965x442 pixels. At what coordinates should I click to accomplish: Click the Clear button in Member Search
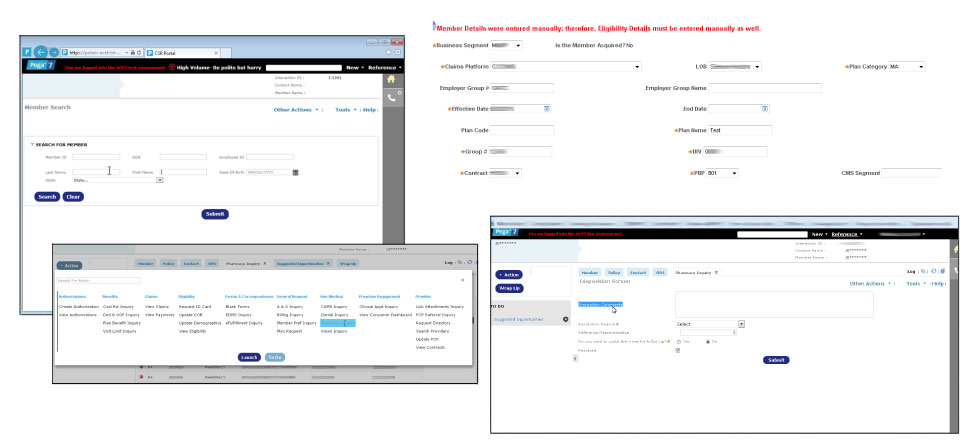[x=73, y=197]
